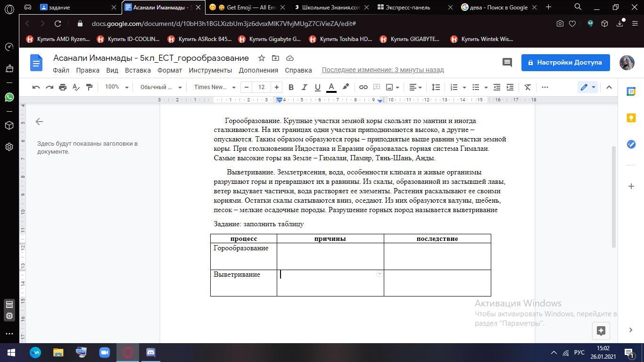Open the 100% zoom dropdown
The image size is (644, 362).
[x=116, y=87]
